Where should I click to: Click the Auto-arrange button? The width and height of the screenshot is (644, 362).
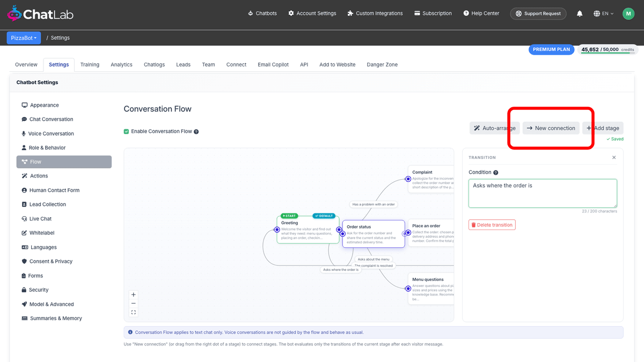coord(495,128)
